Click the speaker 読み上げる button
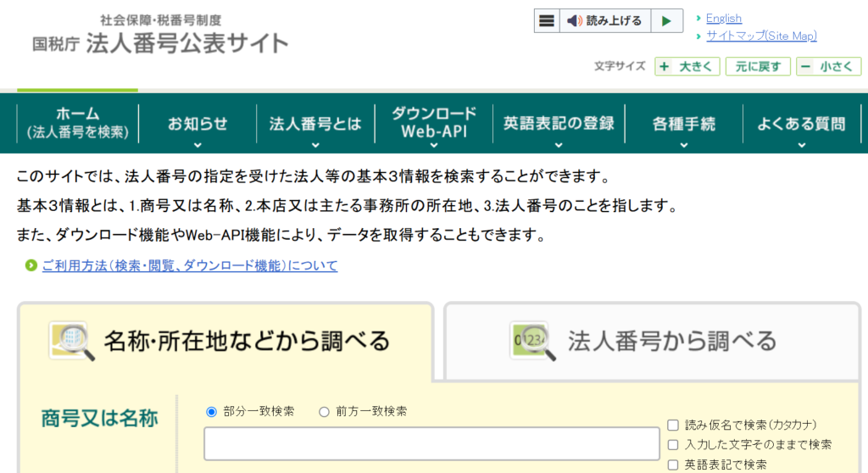 click(x=605, y=21)
